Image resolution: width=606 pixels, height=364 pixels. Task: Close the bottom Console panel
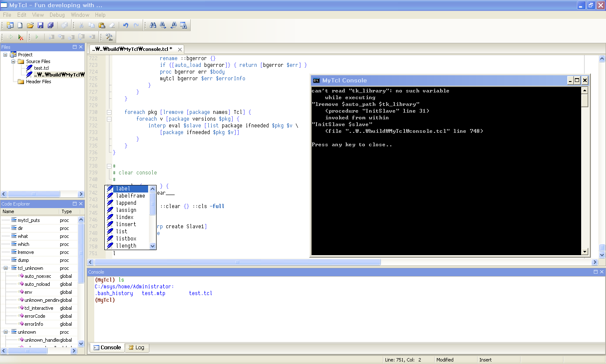tap(602, 272)
